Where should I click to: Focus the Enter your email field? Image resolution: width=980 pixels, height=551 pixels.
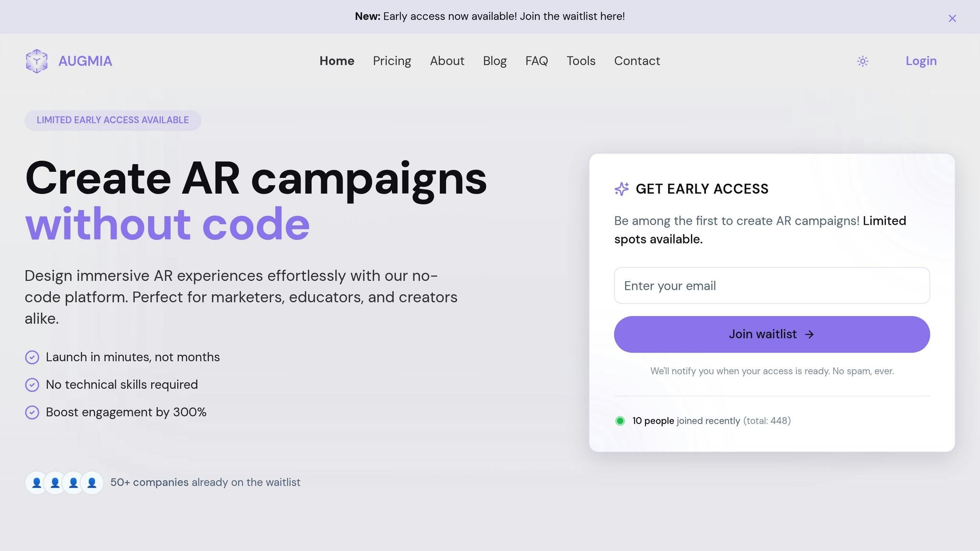[772, 286]
